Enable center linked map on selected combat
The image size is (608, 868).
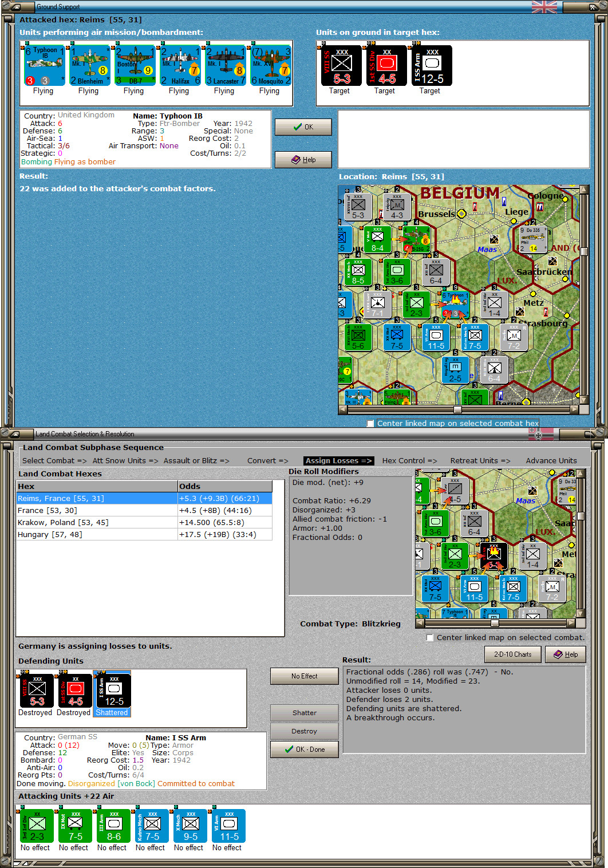(x=430, y=637)
